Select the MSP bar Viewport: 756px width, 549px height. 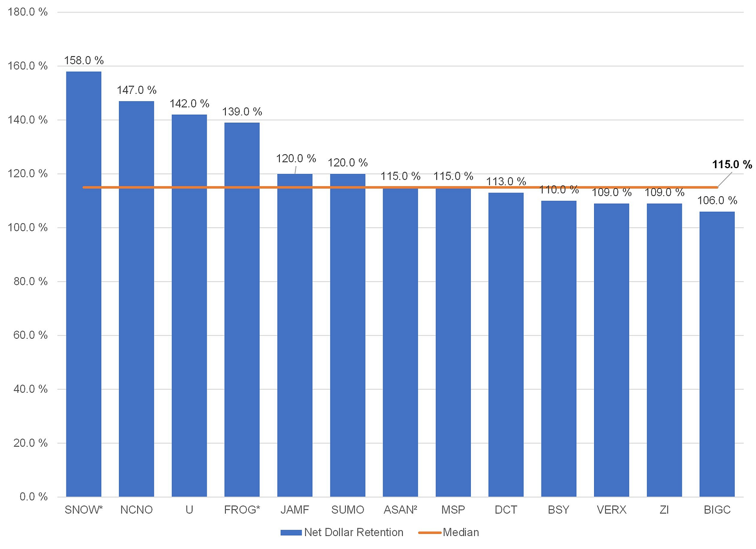[453, 342]
